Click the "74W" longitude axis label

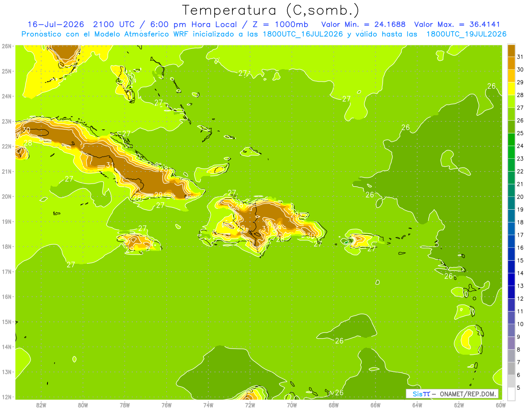[208, 405]
